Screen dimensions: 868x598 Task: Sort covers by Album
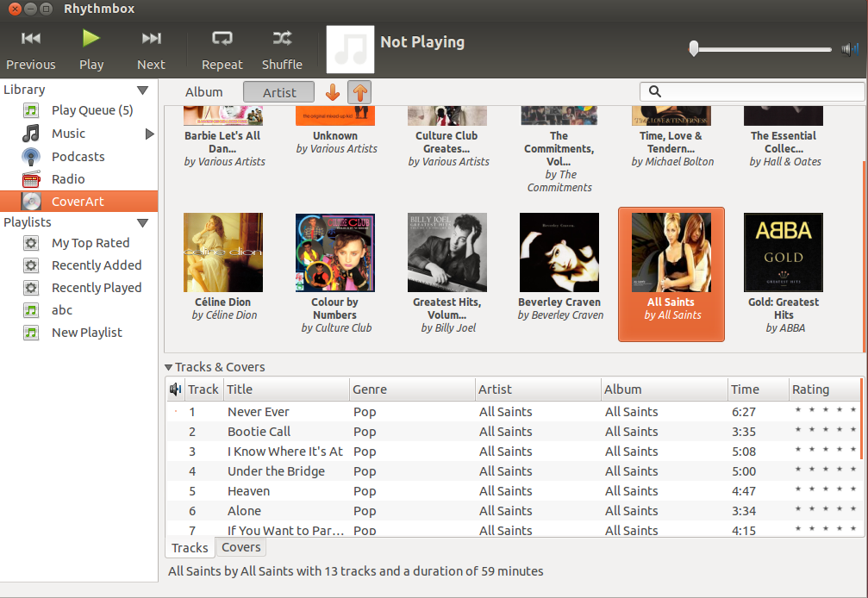203,92
